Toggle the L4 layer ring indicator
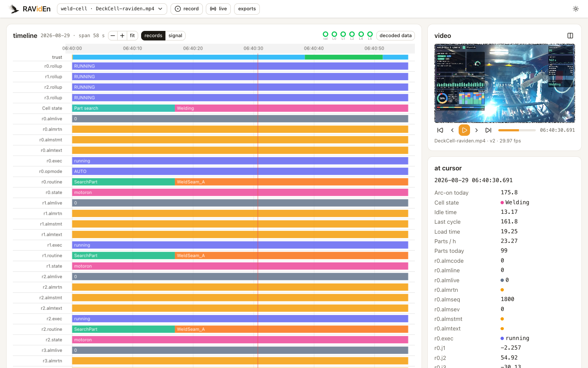The image size is (588, 368). pyautogui.click(x=361, y=35)
